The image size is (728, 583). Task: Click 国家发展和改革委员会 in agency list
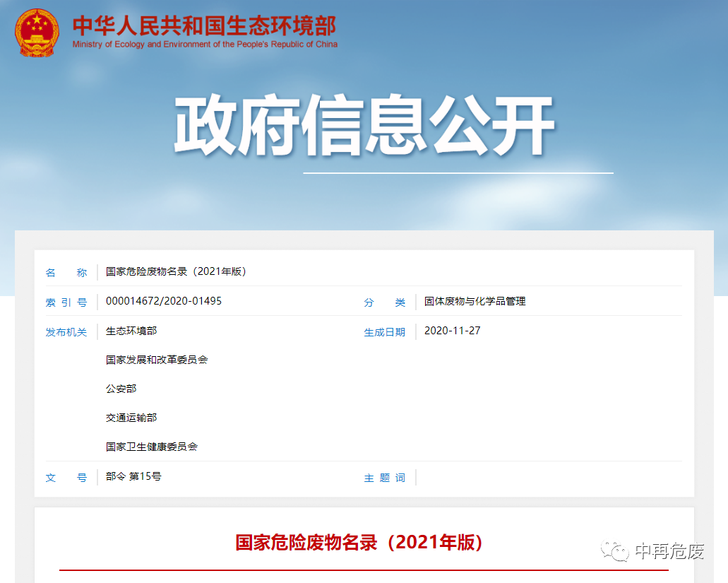[x=157, y=360]
